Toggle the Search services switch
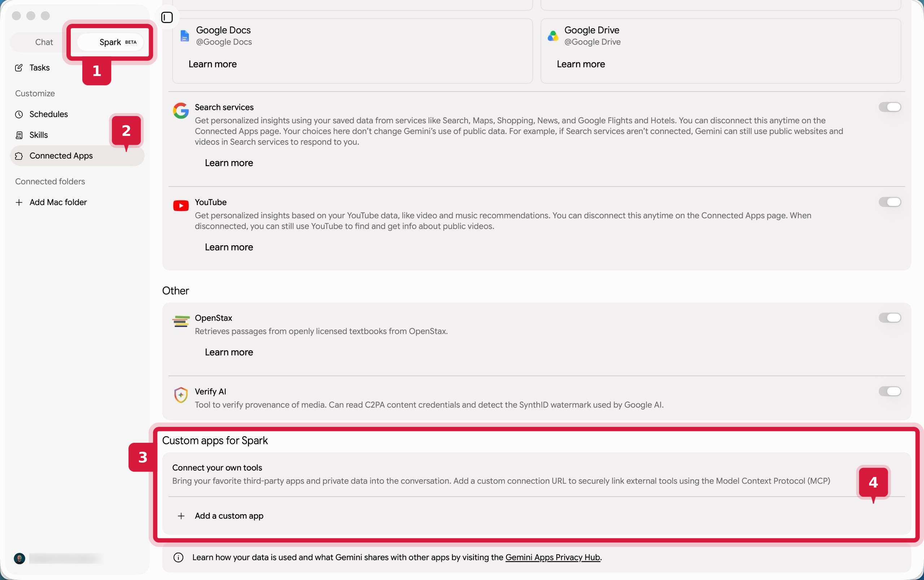924x580 pixels. coord(889,107)
